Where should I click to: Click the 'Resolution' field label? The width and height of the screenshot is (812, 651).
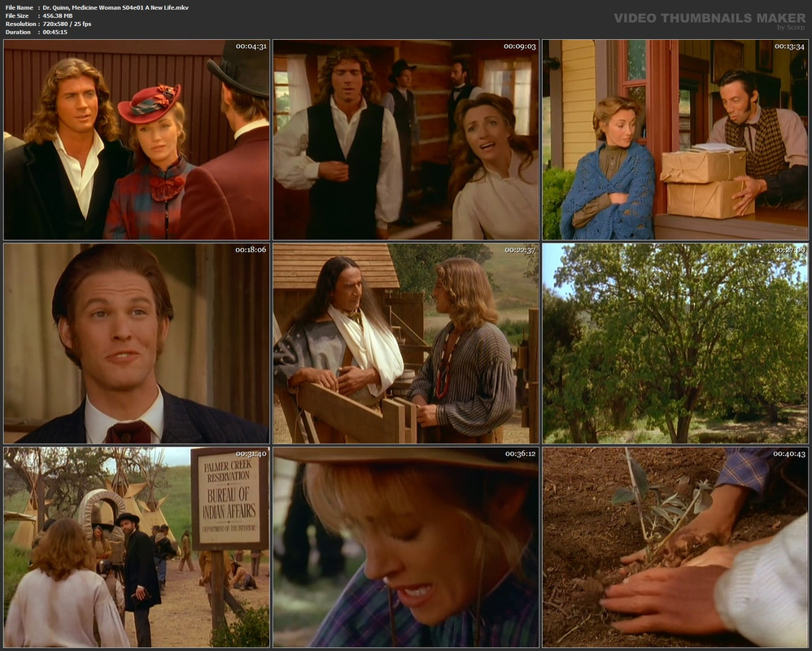[x=20, y=24]
